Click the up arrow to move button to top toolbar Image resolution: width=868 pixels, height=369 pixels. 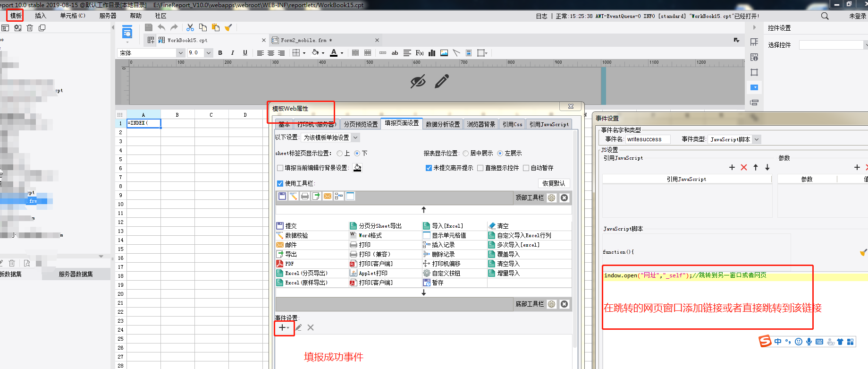(424, 210)
